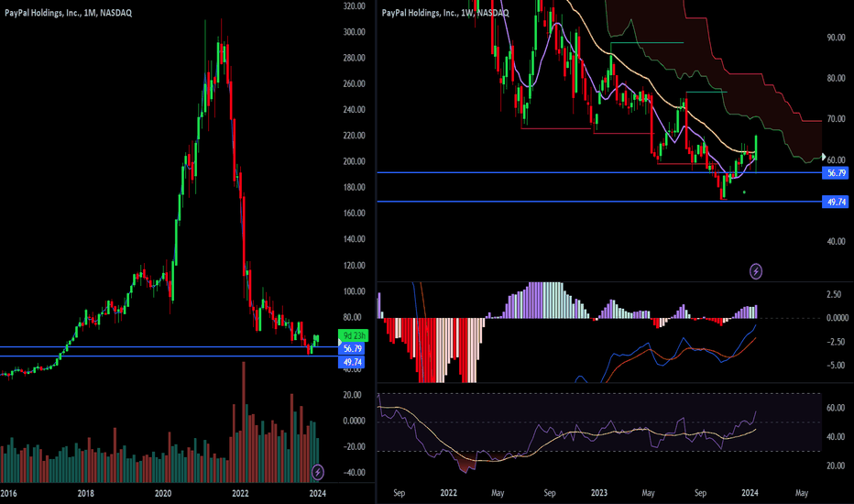Screen dimensions: 854x504
Task: Click the 140.00 value on the monthly price scale
Action: coord(354,238)
